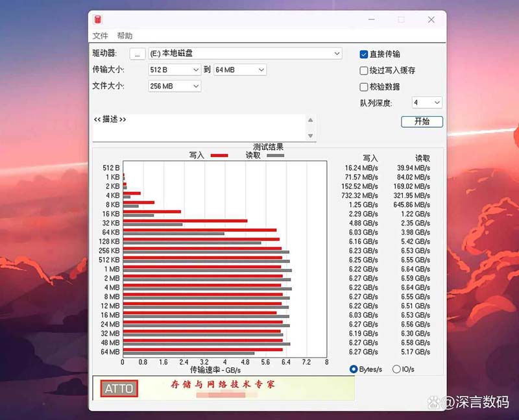The height and width of the screenshot is (420, 519).
Task: Open the 512 B minimum transfer size dropdown
Action: (175, 70)
